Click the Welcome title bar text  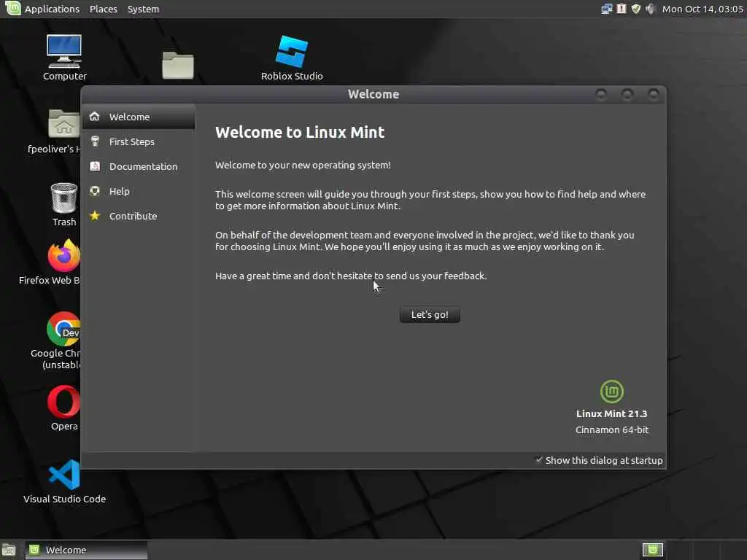tap(373, 94)
